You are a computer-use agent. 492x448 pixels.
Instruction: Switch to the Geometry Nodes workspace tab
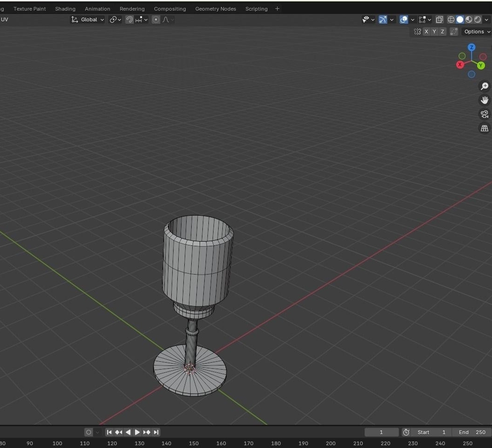click(215, 9)
